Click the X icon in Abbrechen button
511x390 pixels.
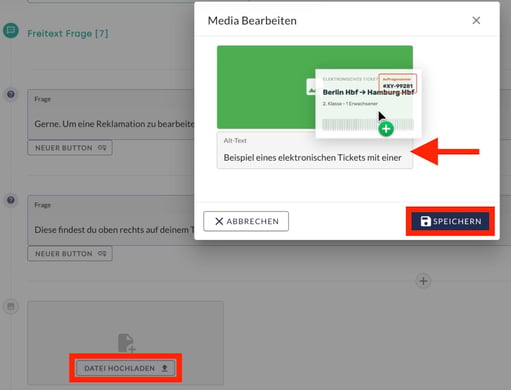tap(219, 221)
